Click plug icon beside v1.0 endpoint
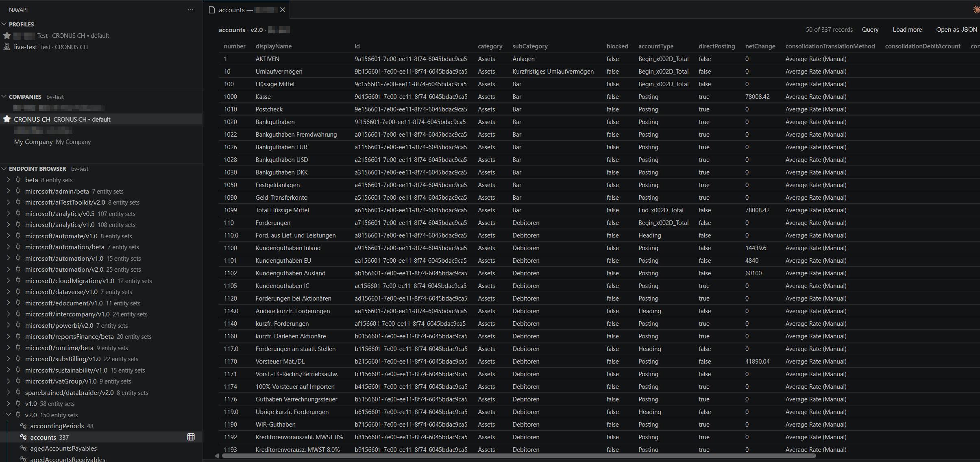This screenshot has width=980, height=462. click(18, 403)
